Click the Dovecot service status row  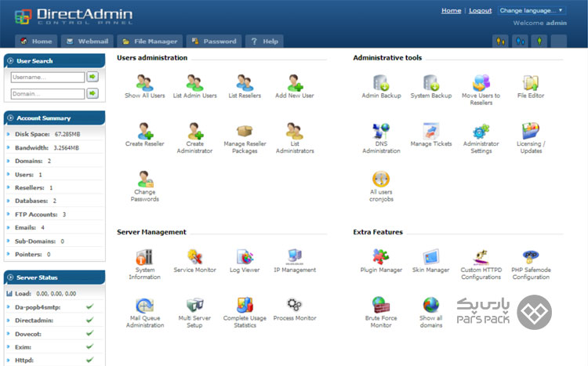coord(55,334)
